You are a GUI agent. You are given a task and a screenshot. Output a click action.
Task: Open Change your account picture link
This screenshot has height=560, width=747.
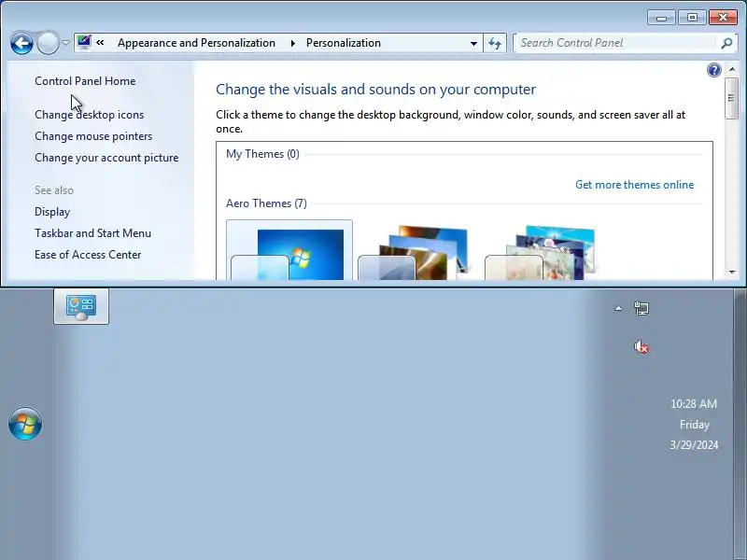point(106,158)
